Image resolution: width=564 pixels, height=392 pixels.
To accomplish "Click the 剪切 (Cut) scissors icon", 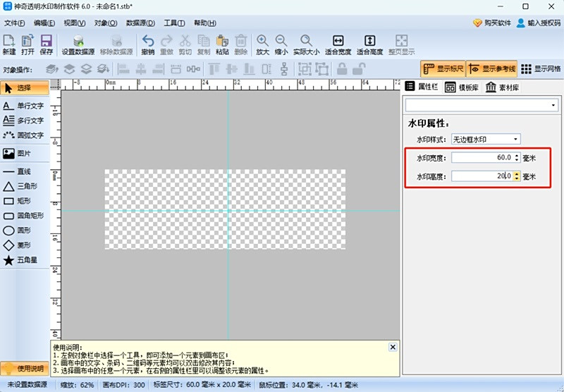I will 185,44.
